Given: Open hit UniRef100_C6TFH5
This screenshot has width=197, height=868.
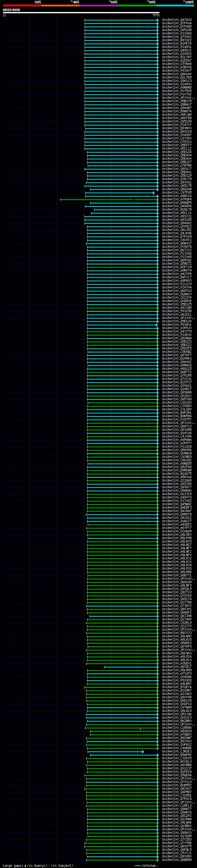Looking at the screenshot, I should pos(176,192).
